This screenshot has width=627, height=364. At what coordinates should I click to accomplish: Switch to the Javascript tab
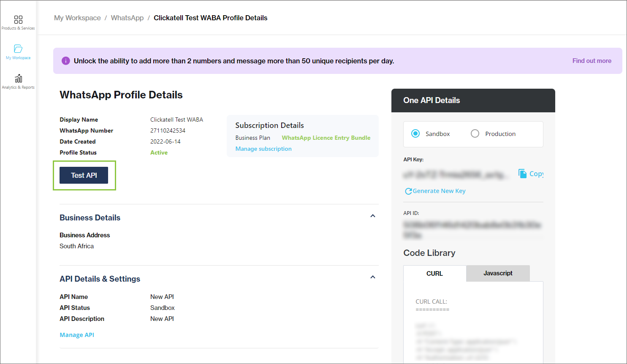coord(498,273)
